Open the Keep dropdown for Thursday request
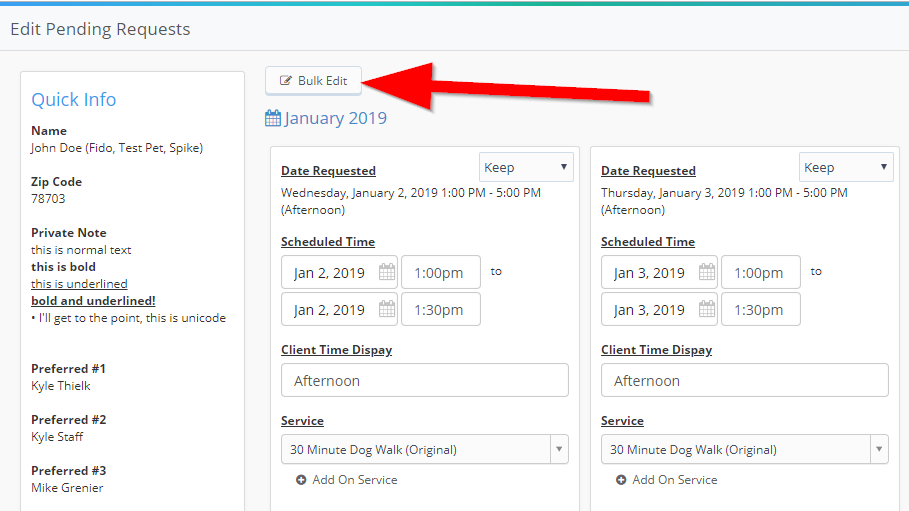 coord(846,167)
